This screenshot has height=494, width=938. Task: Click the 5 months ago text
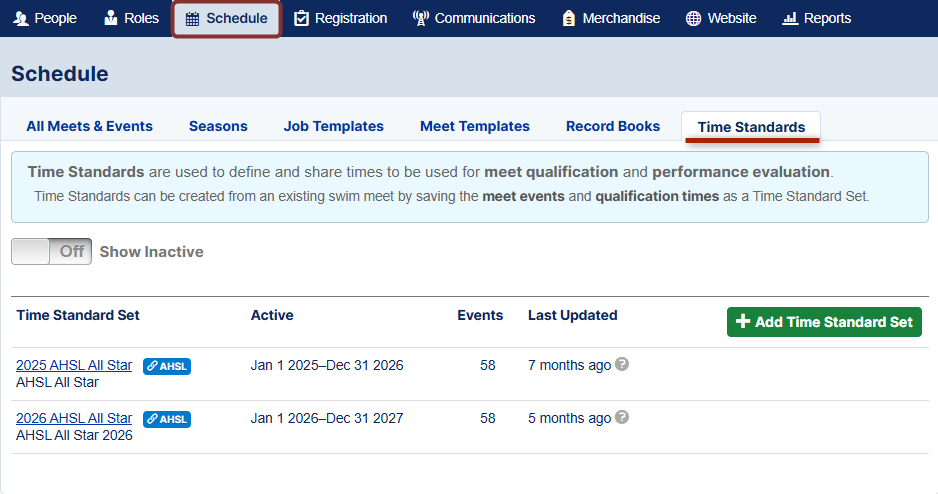[570, 418]
